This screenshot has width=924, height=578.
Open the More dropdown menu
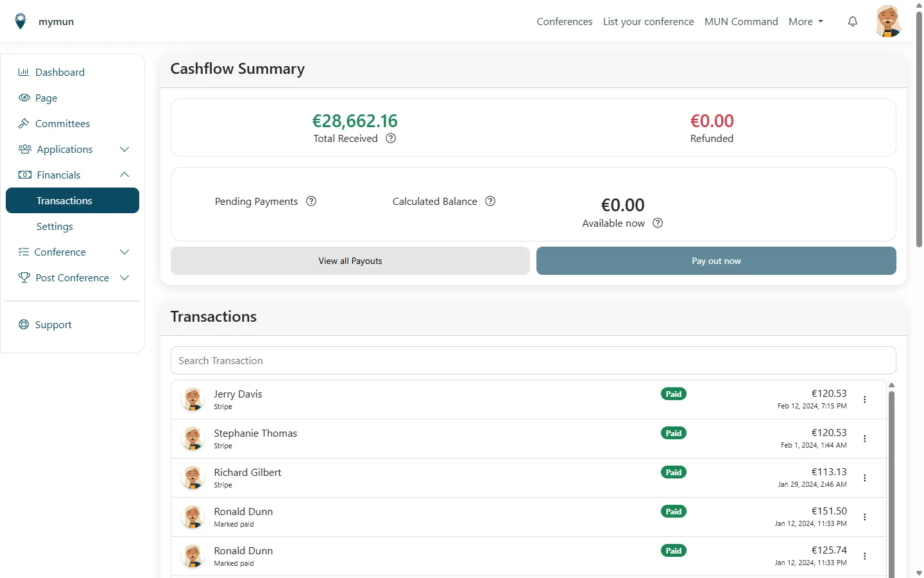(806, 21)
